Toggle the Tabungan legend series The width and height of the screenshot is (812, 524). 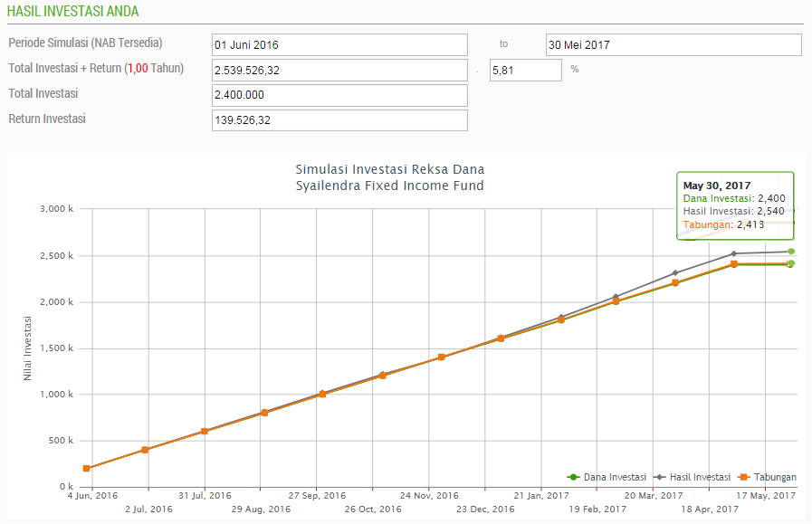point(767,477)
